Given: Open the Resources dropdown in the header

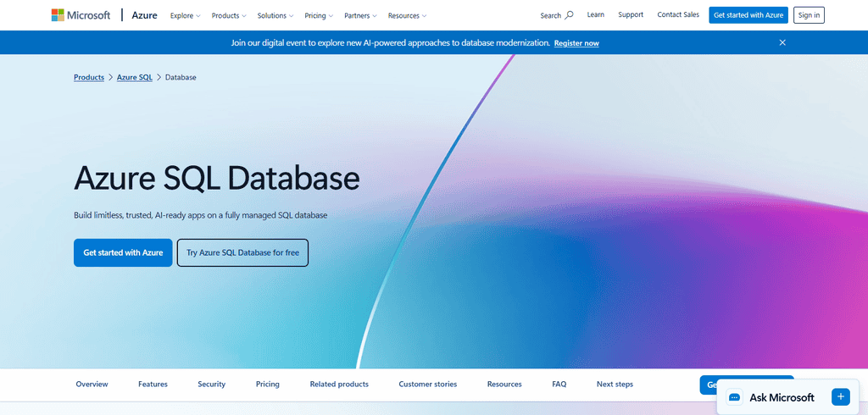Looking at the screenshot, I should click(407, 15).
